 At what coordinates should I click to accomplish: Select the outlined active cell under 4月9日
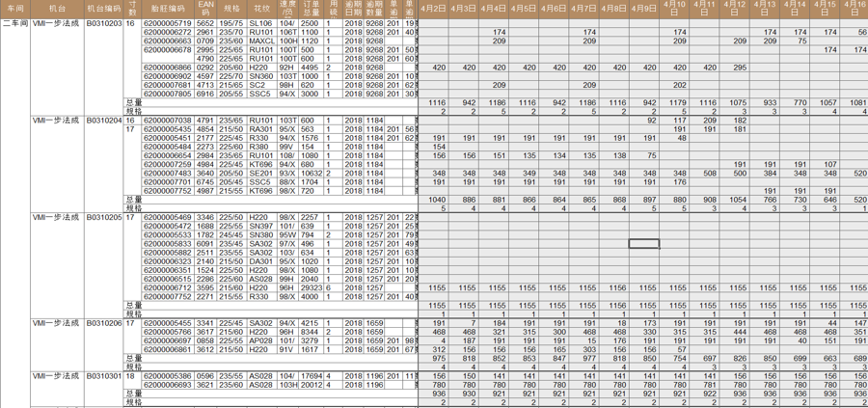point(643,244)
